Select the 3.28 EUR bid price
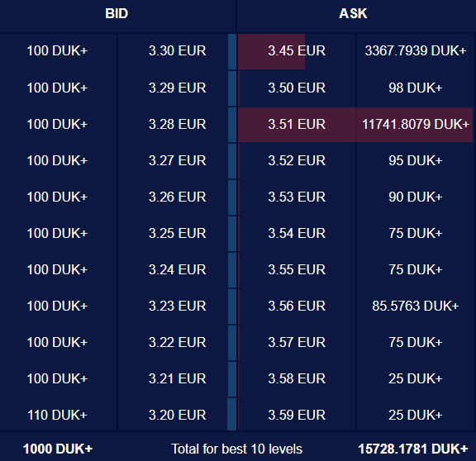 (178, 124)
